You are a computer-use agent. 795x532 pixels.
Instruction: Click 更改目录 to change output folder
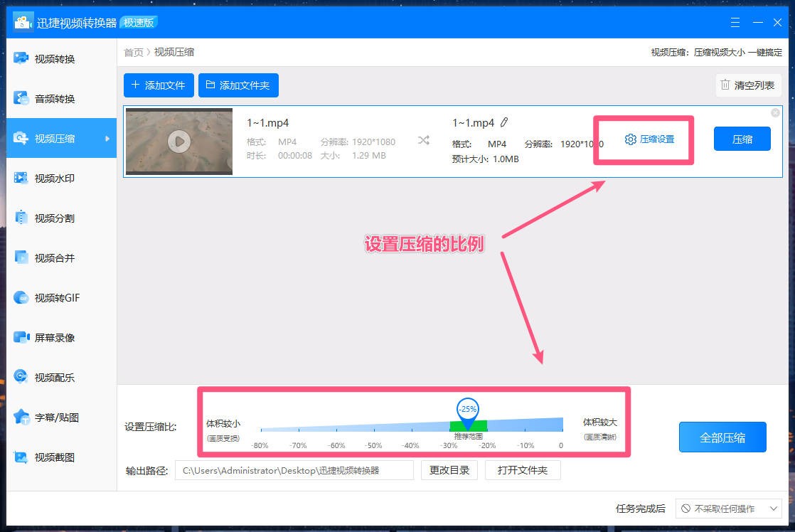tap(449, 470)
